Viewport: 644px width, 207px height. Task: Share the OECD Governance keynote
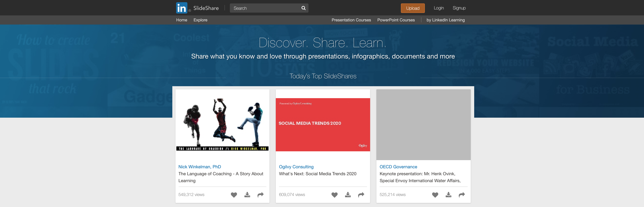coord(461,195)
